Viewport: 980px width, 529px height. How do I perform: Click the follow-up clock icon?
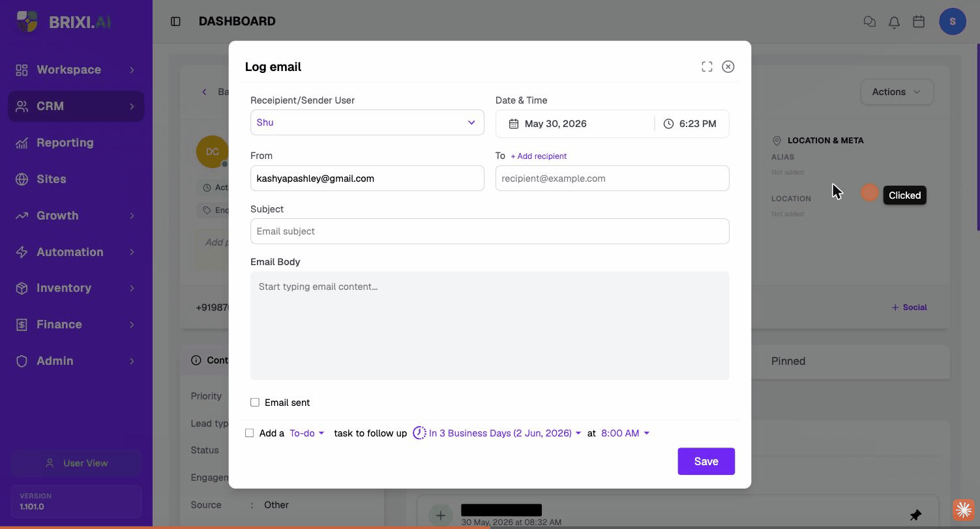point(419,433)
